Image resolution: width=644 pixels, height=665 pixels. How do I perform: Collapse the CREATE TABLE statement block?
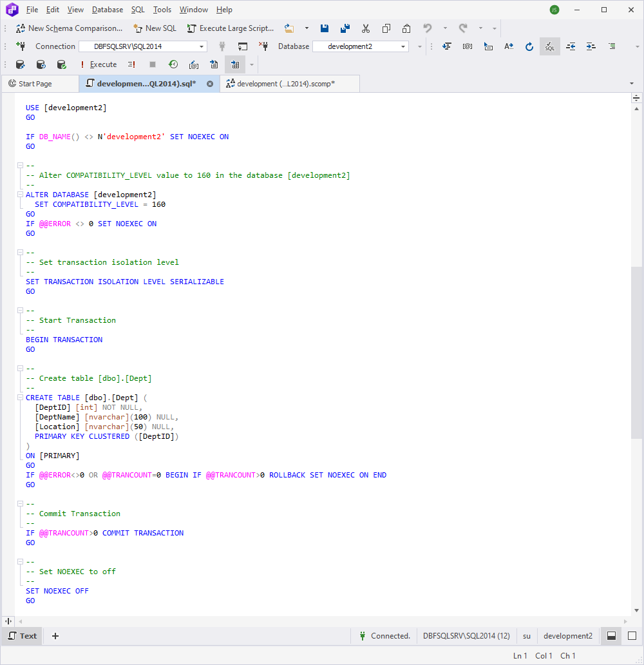point(20,398)
